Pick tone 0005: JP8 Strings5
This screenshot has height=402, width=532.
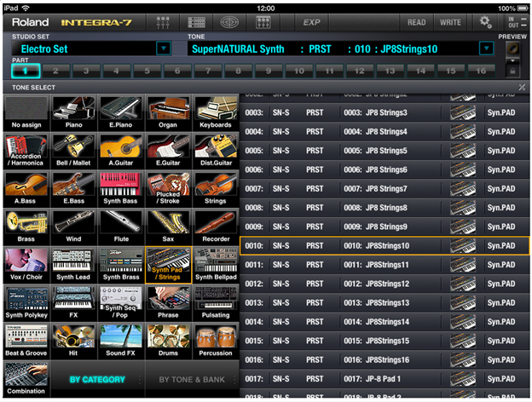pyautogui.click(x=385, y=151)
